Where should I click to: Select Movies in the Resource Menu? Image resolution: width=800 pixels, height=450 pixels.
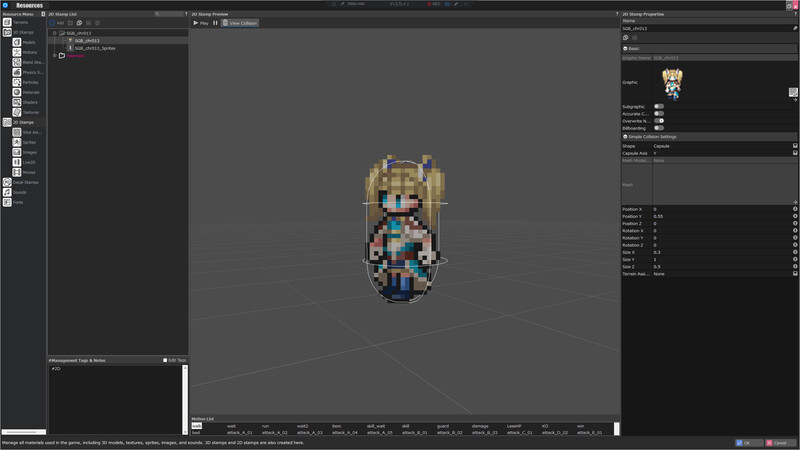click(24, 172)
